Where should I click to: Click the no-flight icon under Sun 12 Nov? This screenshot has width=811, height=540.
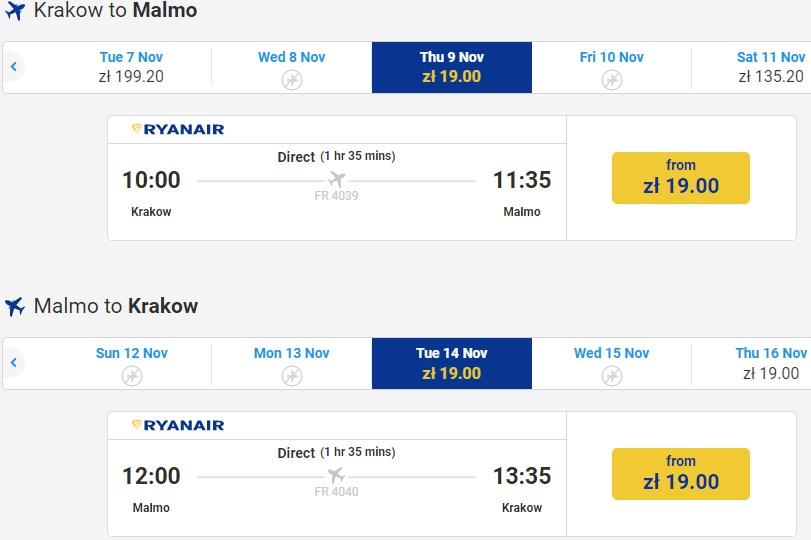pyautogui.click(x=132, y=376)
